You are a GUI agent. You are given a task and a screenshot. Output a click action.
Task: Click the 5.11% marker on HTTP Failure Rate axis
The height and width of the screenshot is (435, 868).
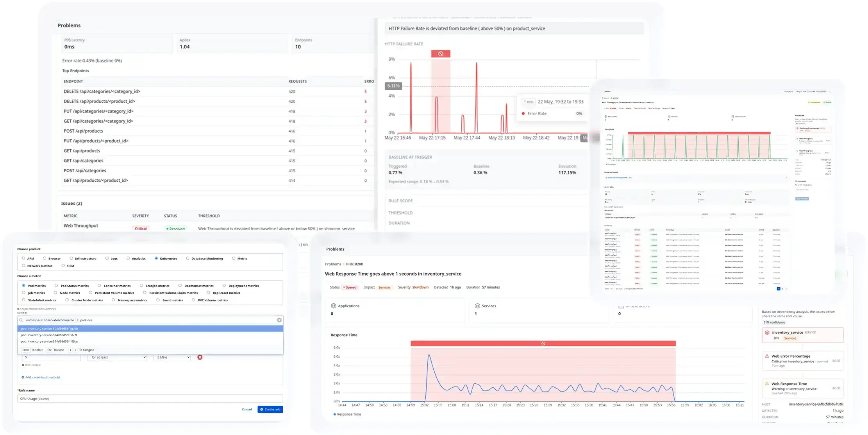(393, 86)
